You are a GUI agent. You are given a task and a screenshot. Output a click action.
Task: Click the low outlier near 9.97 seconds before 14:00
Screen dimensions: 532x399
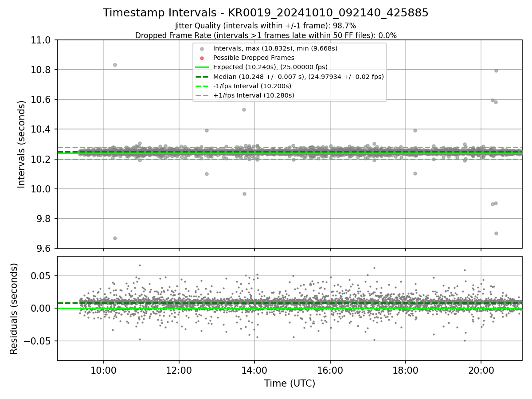tap(244, 194)
